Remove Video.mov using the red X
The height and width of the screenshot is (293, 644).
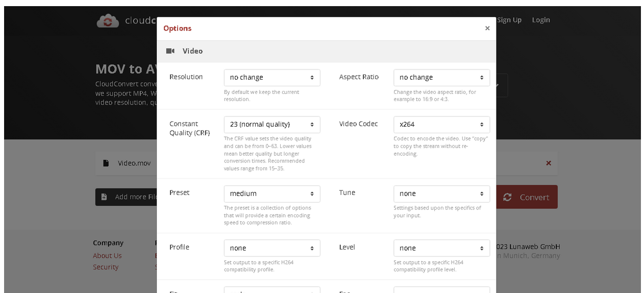[x=549, y=163]
